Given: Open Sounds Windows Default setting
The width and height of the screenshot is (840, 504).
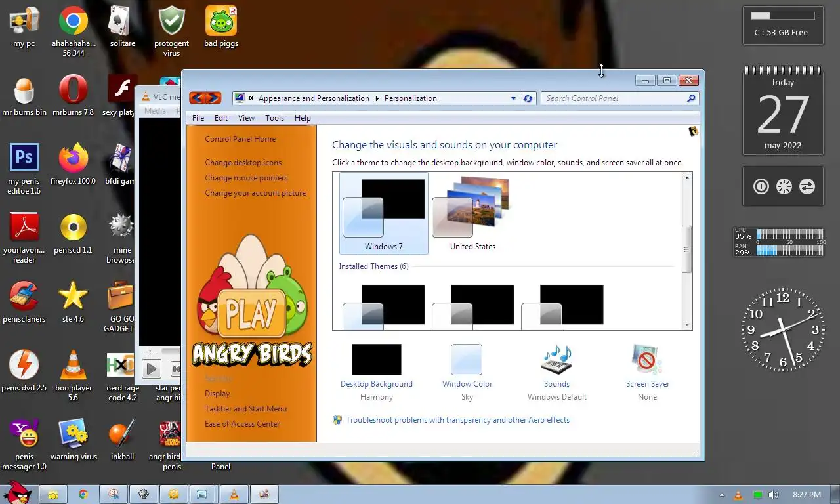Looking at the screenshot, I should [x=556, y=371].
